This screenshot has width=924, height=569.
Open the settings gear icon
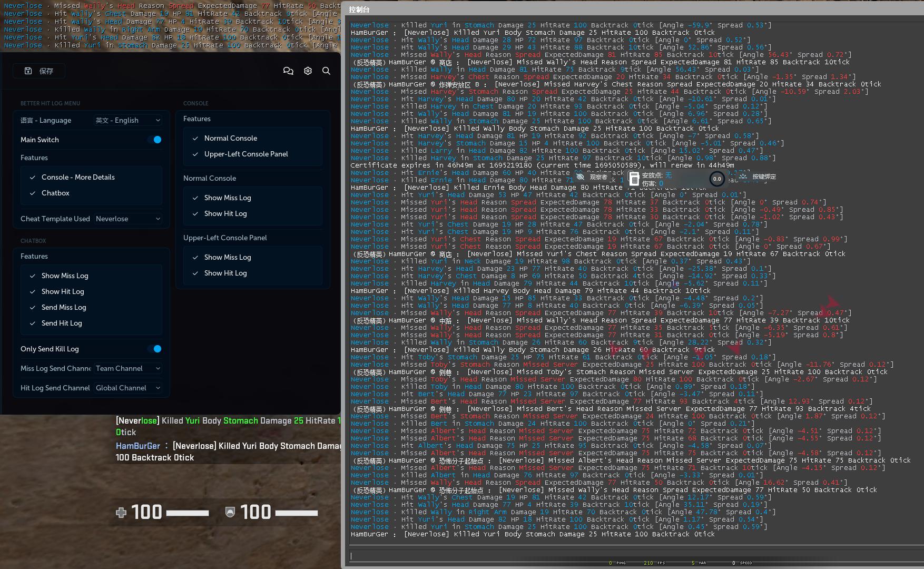308,71
